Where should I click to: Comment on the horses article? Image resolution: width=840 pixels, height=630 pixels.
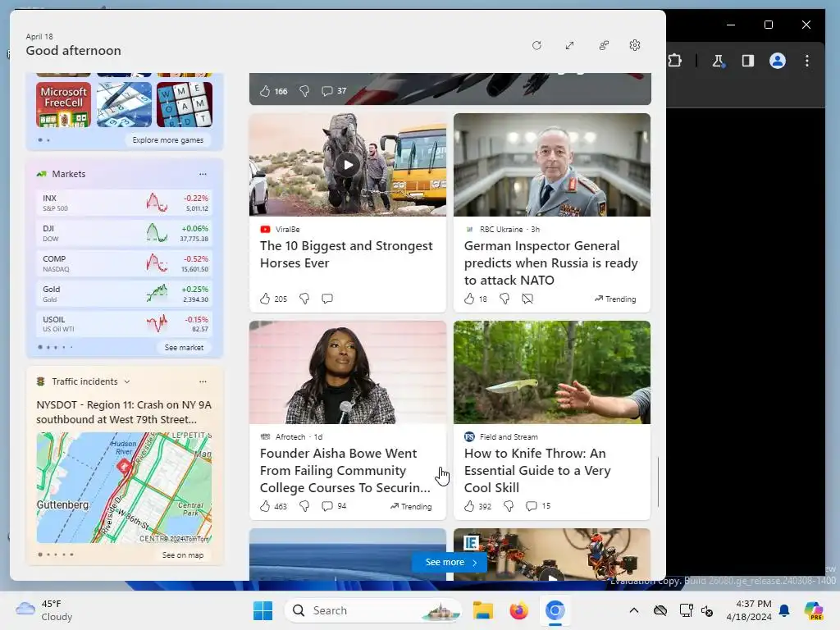327,299
